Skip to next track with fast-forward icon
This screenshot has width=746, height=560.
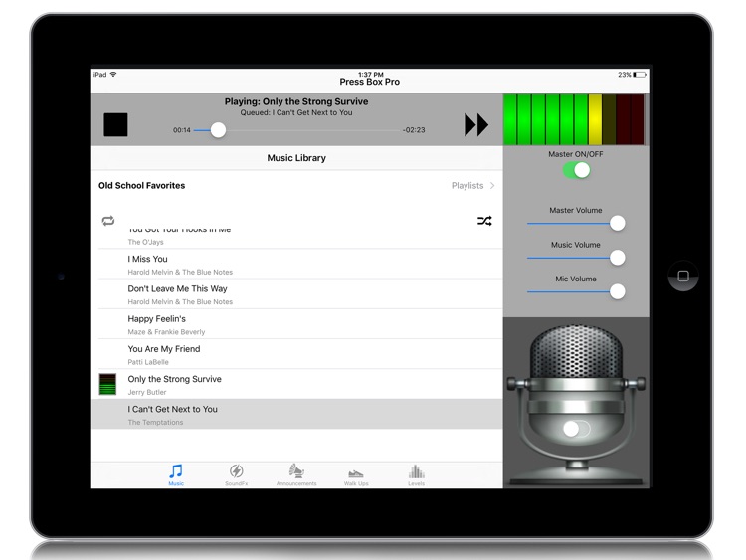(476, 124)
